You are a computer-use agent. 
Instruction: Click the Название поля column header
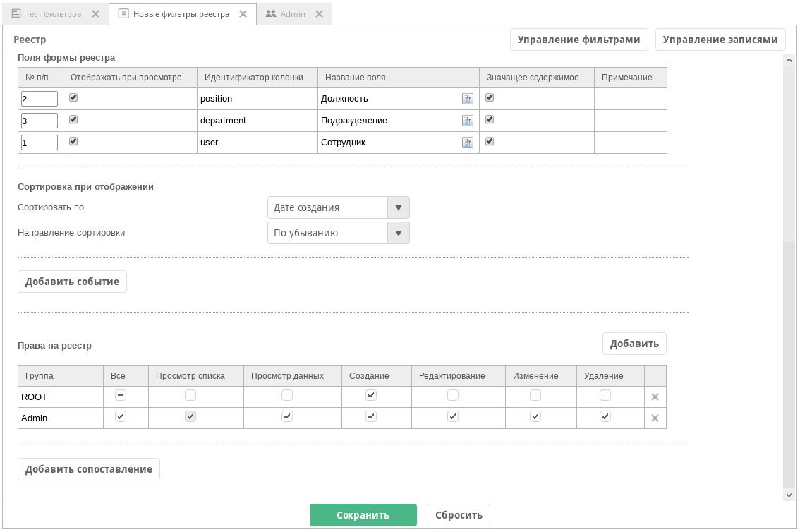click(399, 78)
